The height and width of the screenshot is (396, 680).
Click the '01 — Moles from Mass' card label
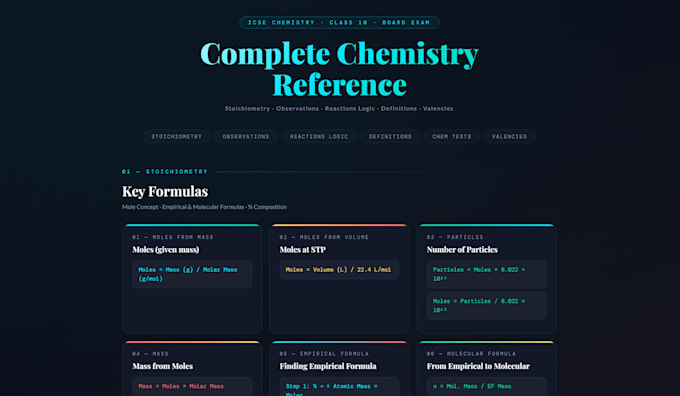coord(173,237)
